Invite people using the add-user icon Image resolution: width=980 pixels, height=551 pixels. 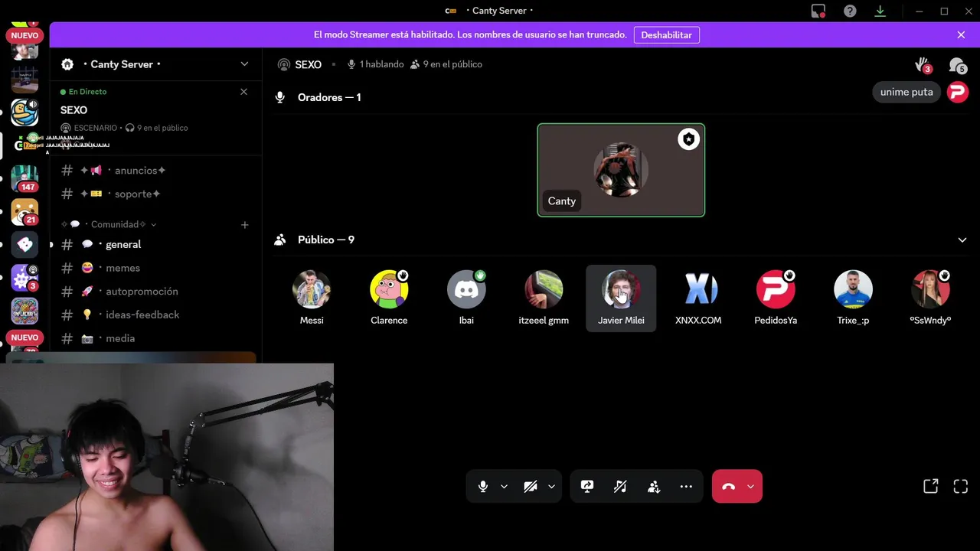(653, 487)
